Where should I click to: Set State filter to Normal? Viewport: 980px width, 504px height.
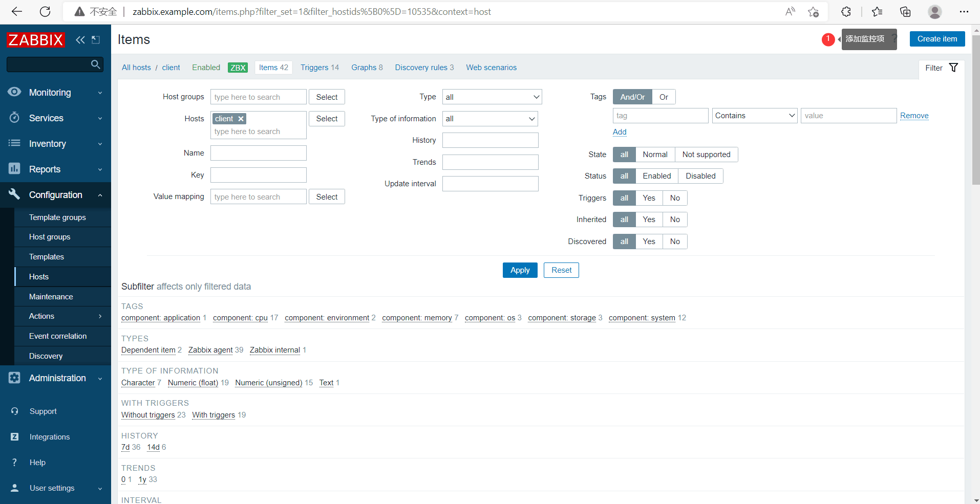pos(655,155)
